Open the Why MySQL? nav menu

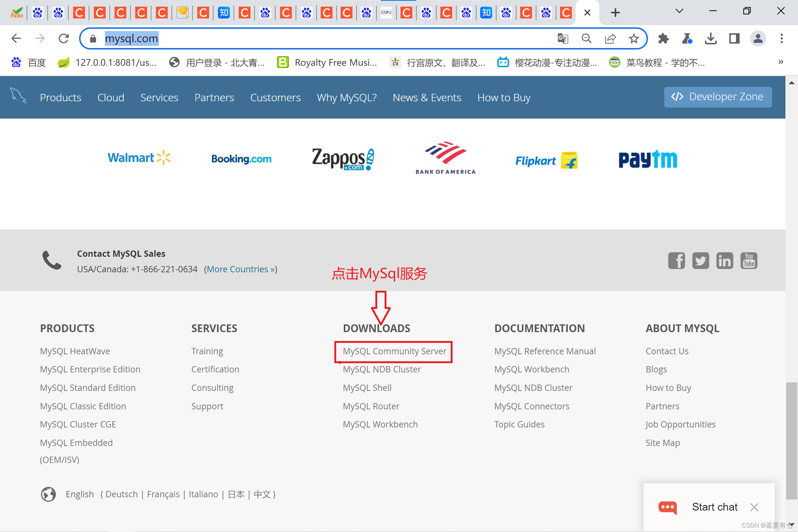point(347,98)
